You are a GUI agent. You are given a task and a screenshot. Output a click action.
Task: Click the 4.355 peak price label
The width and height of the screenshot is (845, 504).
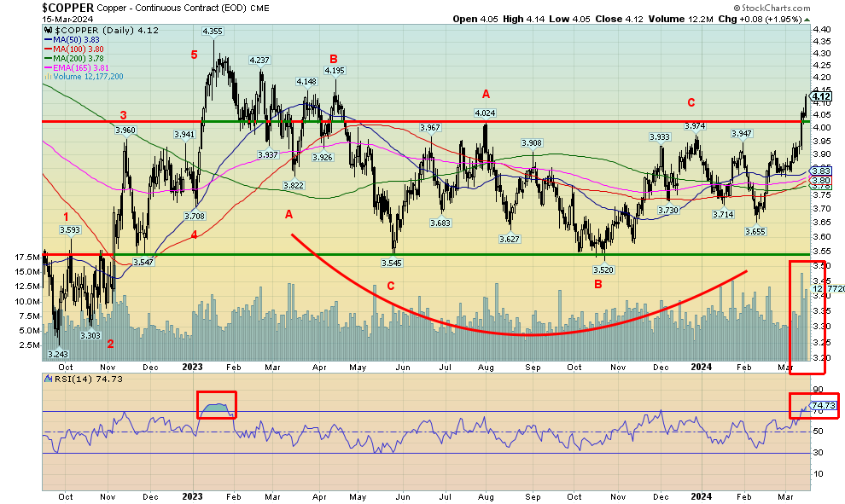[213, 31]
